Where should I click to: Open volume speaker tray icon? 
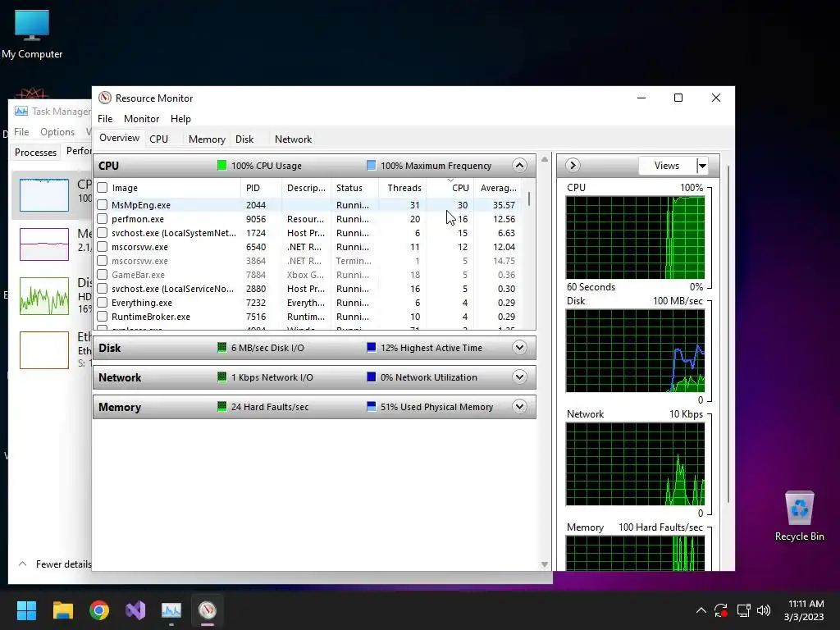(x=764, y=610)
